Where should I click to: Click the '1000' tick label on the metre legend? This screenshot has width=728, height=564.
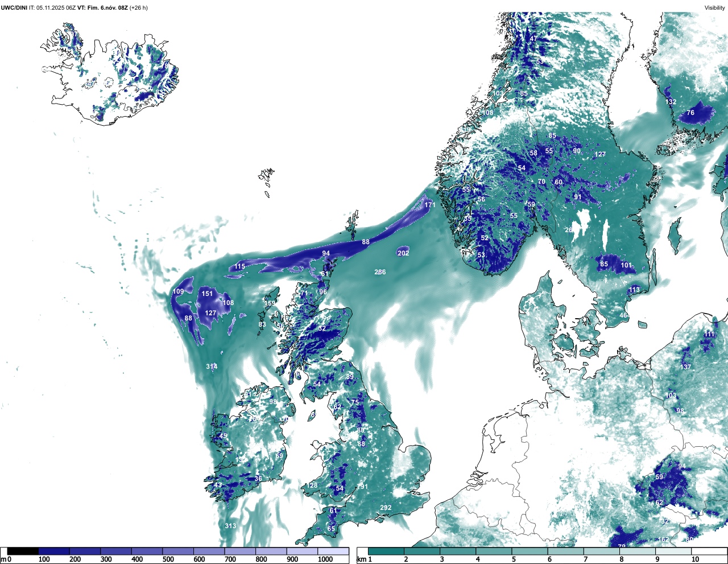(325, 559)
